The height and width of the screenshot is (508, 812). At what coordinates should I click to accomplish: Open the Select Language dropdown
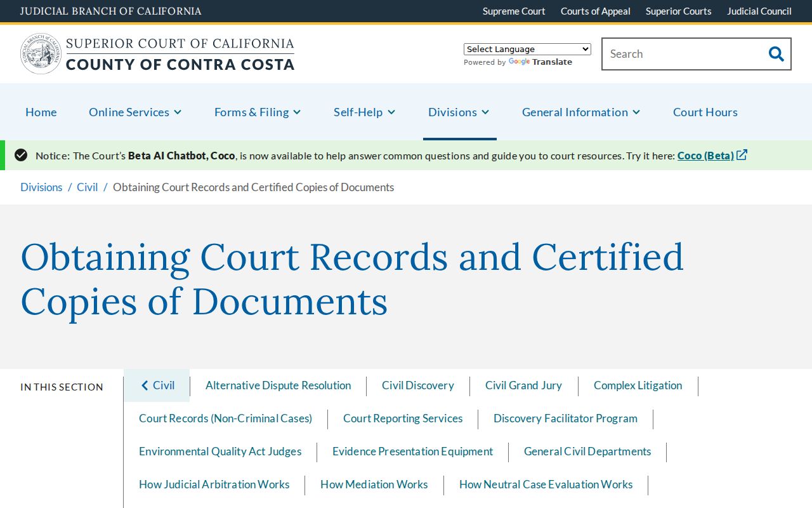pyautogui.click(x=527, y=49)
